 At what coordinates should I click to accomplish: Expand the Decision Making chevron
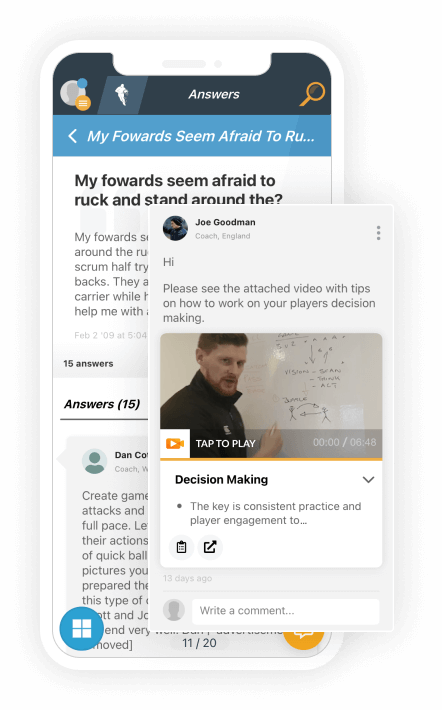pos(369,480)
